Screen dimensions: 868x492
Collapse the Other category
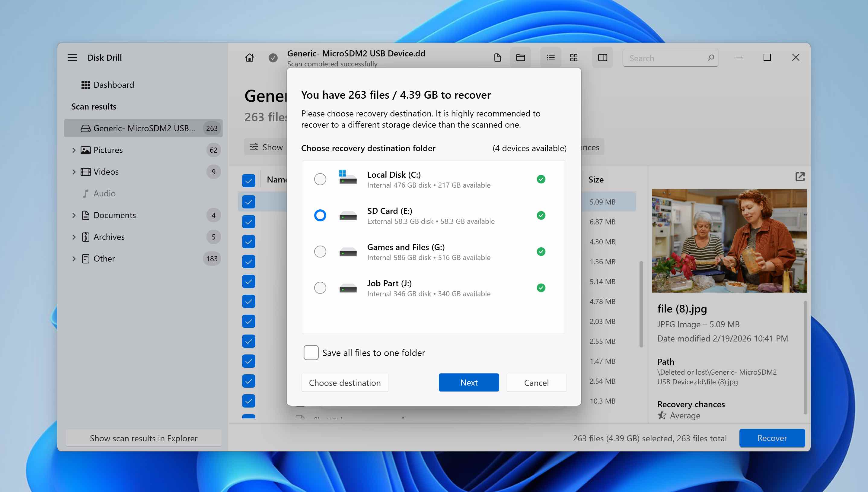[x=74, y=259]
